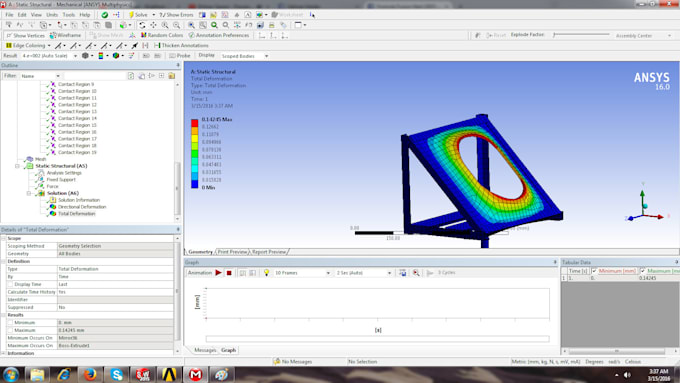Click the Show Errors button
Screen dimensions: 680x383
(x=176, y=15)
